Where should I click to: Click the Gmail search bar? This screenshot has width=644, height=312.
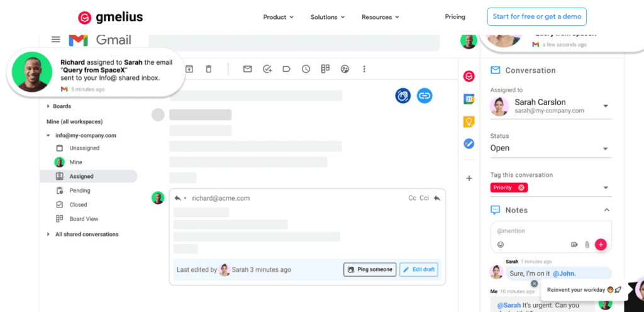294,43
